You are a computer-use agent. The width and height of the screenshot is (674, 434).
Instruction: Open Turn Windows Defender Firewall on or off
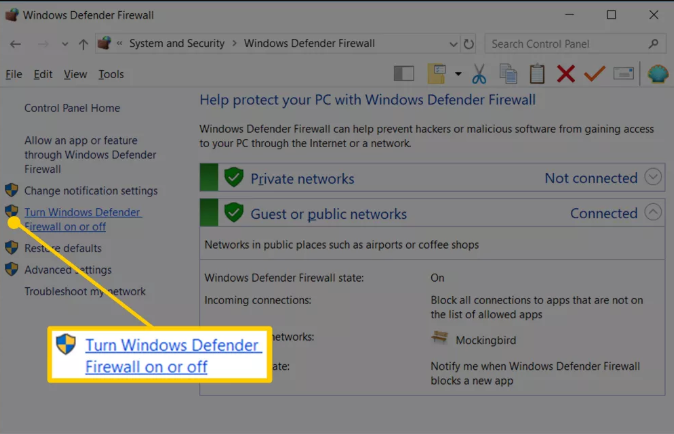point(83,219)
